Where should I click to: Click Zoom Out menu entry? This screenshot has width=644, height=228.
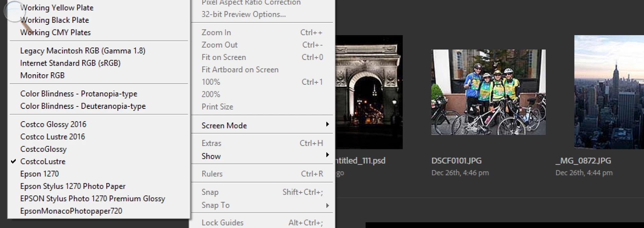(x=262, y=45)
